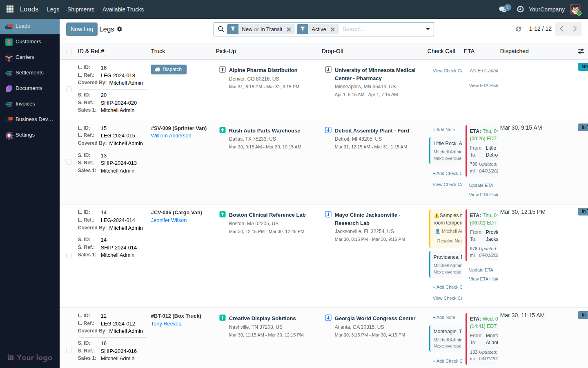The height and width of the screenshot is (368, 588).
Task: Remove the Active filter
Action: [x=333, y=29]
